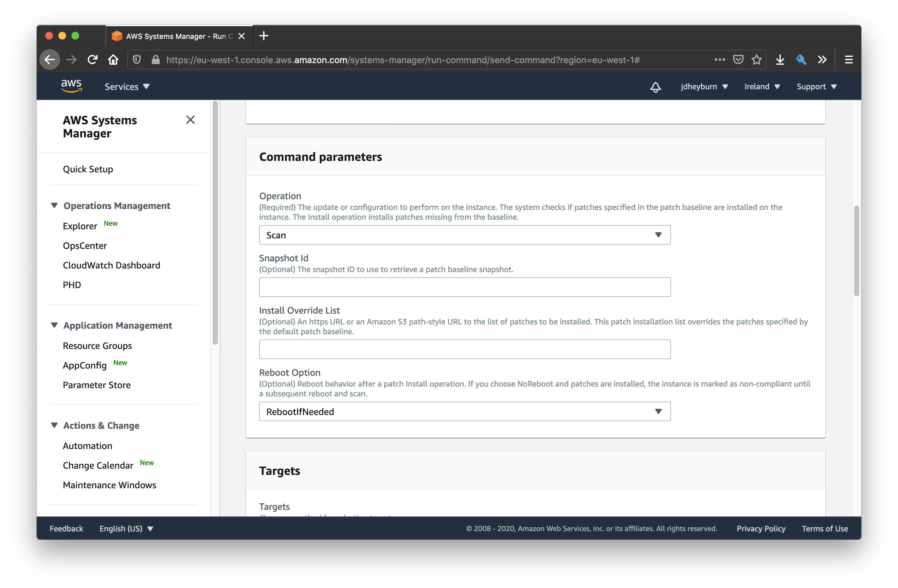Save page to Pocket

[x=738, y=60]
